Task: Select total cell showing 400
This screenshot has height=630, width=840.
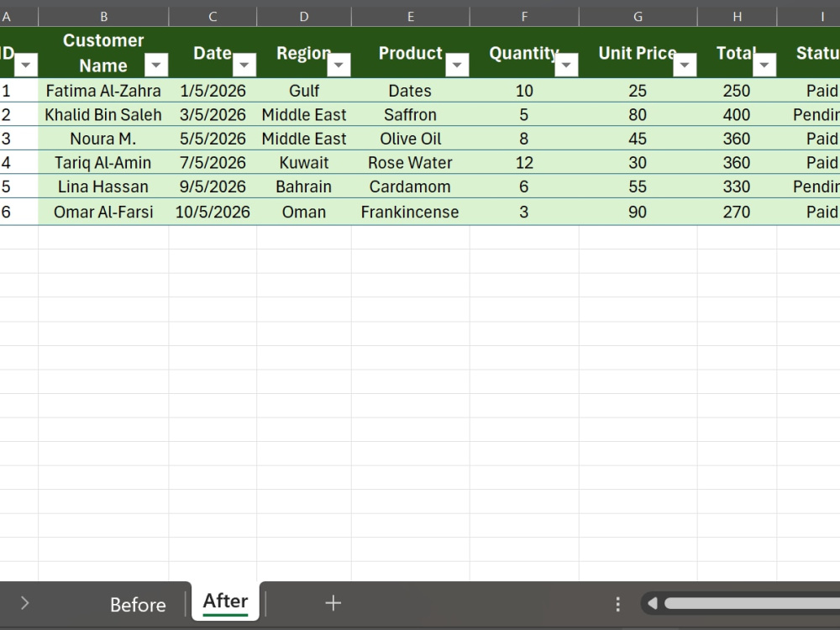Action: click(x=738, y=114)
